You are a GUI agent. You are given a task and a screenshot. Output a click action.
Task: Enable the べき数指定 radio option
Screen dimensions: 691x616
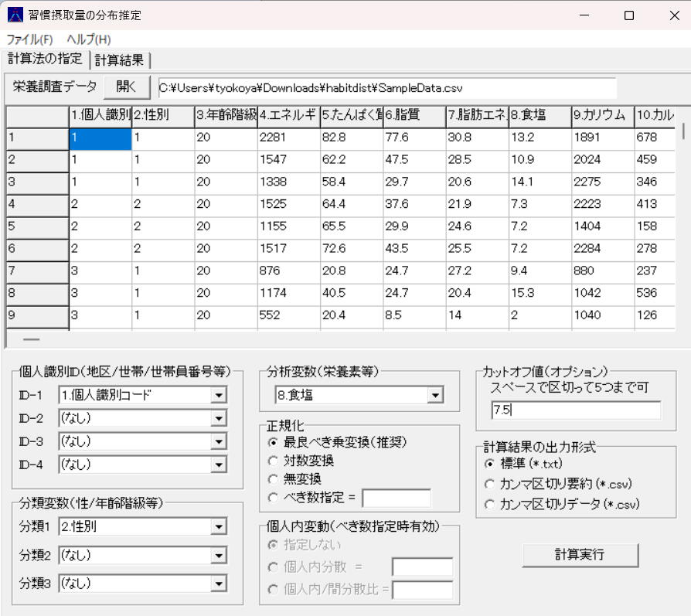(x=272, y=499)
